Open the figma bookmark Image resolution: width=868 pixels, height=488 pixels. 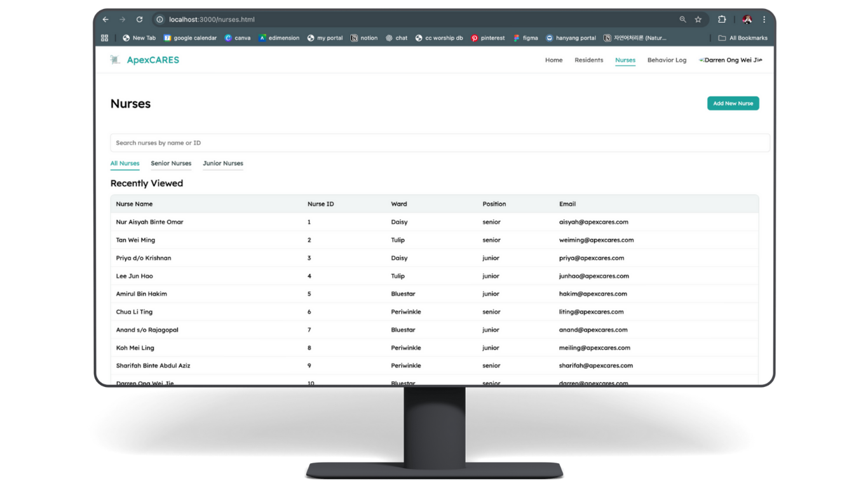tap(526, 38)
